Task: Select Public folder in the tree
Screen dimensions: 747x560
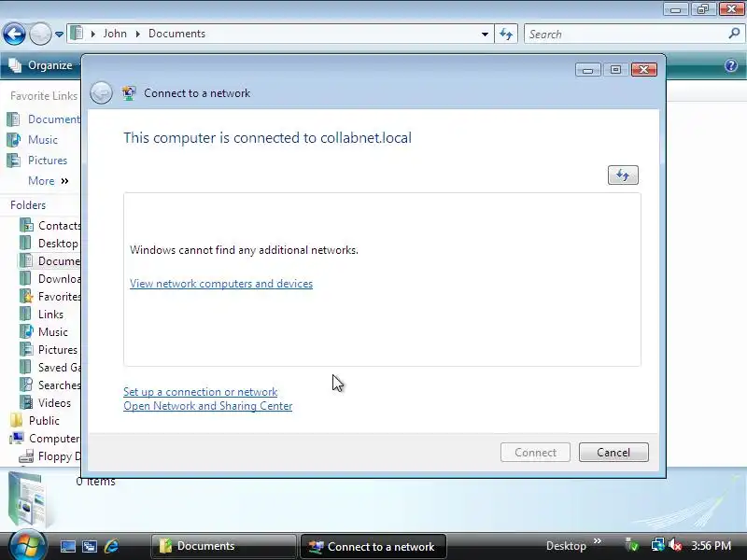Action: tap(35, 421)
